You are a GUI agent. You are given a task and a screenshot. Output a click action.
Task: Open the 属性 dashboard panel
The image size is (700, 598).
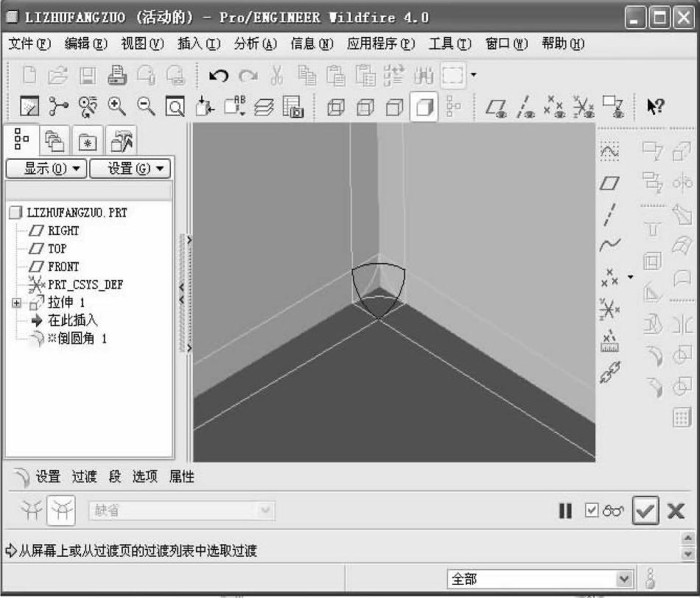(182, 476)
